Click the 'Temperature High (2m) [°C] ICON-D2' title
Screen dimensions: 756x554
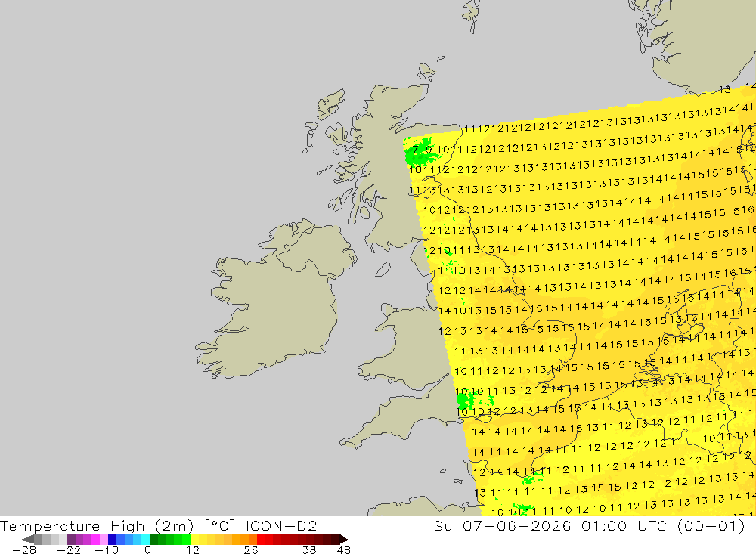pyautogui.click(x=158, y=525)
